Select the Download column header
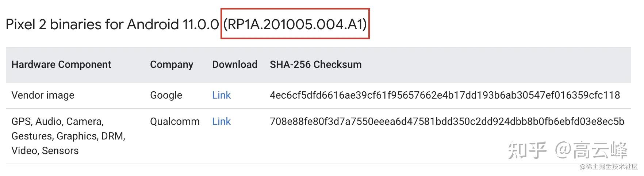The height and width of the screenshot is (176, 644). [235, 65]
